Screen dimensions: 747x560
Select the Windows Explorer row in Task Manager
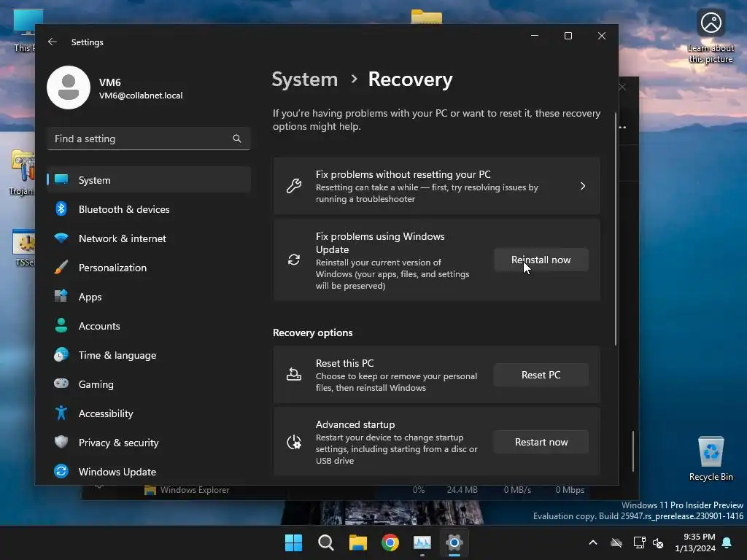coord(336,490)
